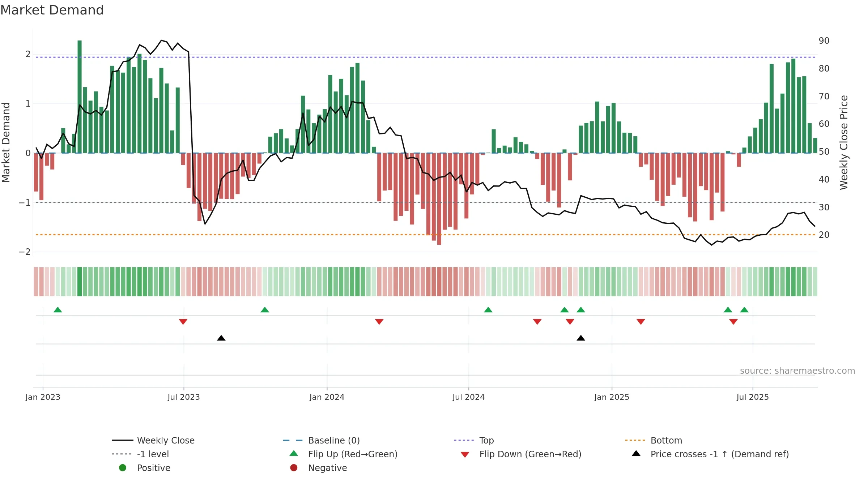Click the orange dotted Bottom threshold line
The height and width of the screenshot is (488, 868).
point(426,235)
